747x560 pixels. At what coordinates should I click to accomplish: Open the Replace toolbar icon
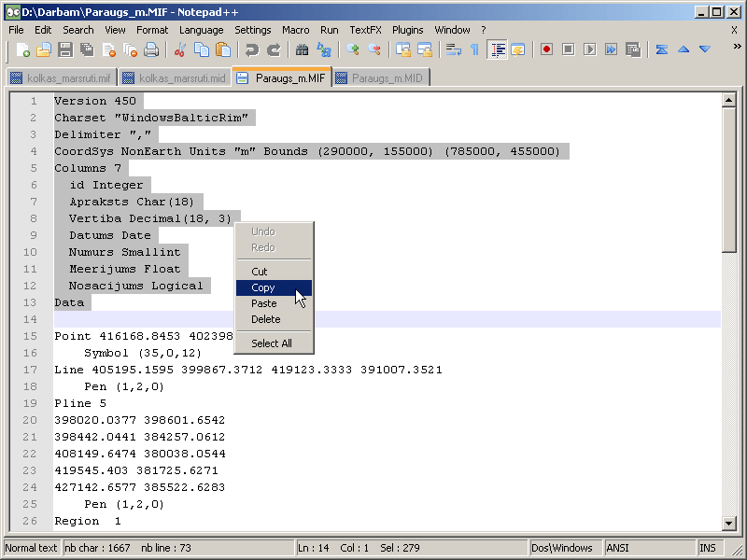324,49
